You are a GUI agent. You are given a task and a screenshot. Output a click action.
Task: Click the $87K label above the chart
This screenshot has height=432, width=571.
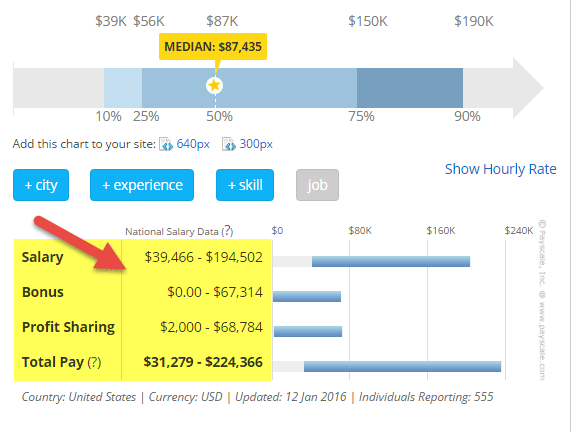click(222, 21)
